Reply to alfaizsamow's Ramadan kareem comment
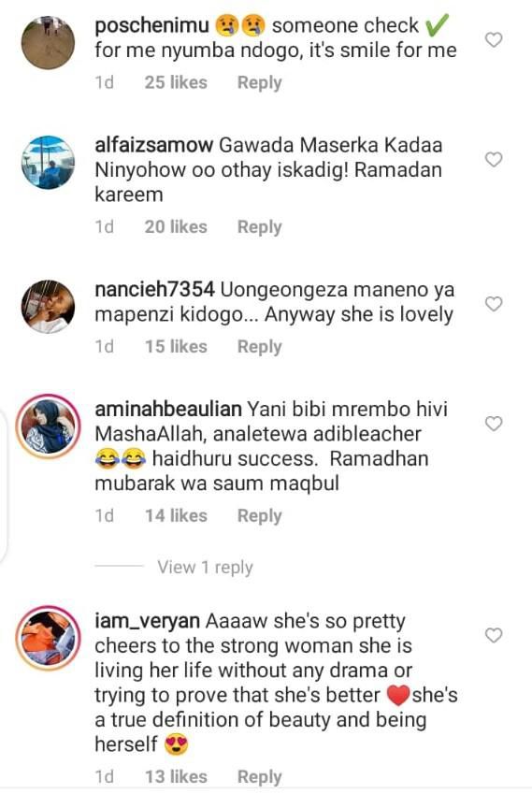 pos(260,227)
